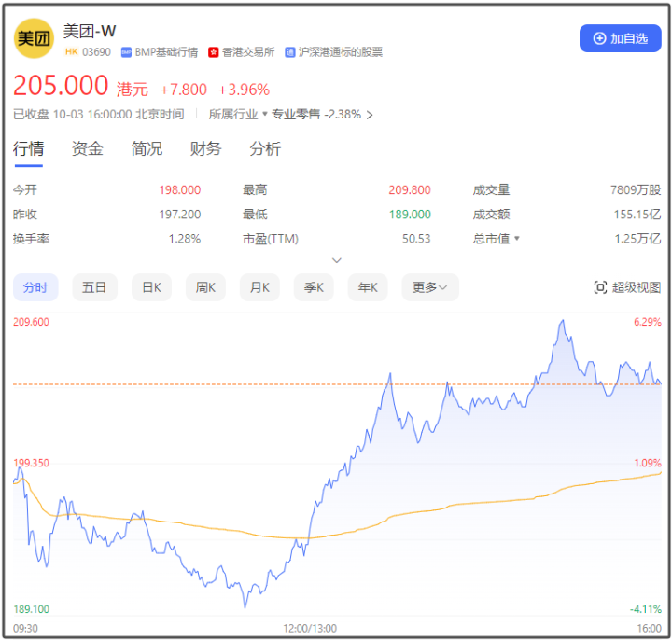Open the 分析 tab
The image size is (672, 640).
[265, 149]
